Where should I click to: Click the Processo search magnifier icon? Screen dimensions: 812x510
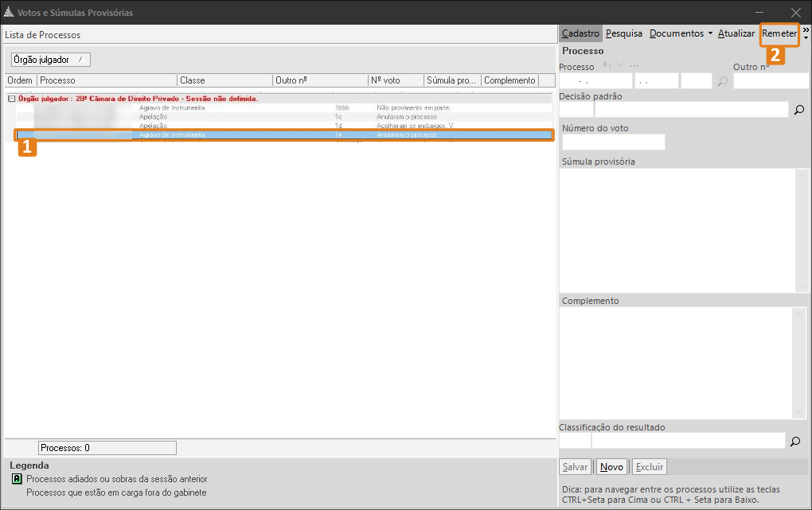coord(723,81)
